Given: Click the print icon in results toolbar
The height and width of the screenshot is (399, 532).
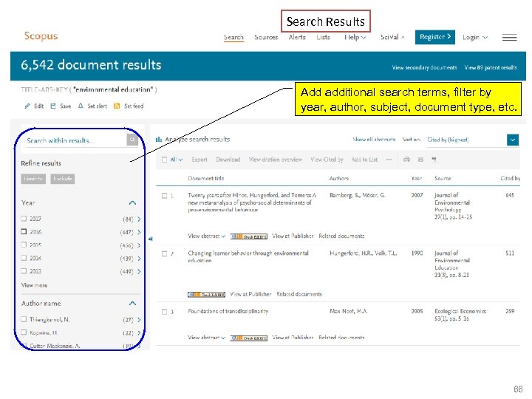Looking at the screenshot, I should point(406,160).
